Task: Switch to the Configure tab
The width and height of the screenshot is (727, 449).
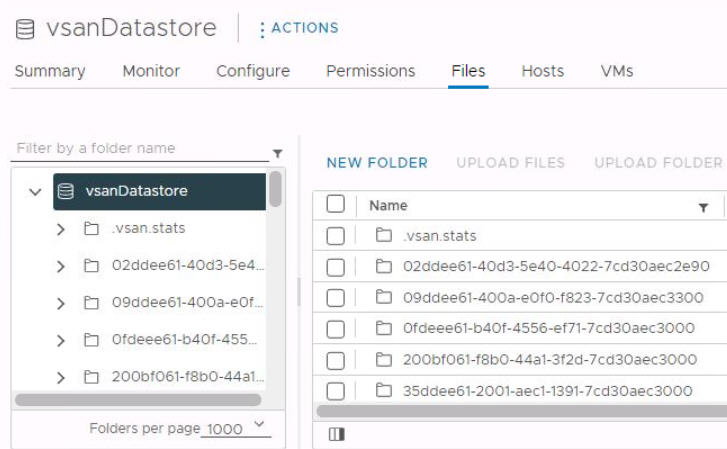Action: tap(253, 71)
